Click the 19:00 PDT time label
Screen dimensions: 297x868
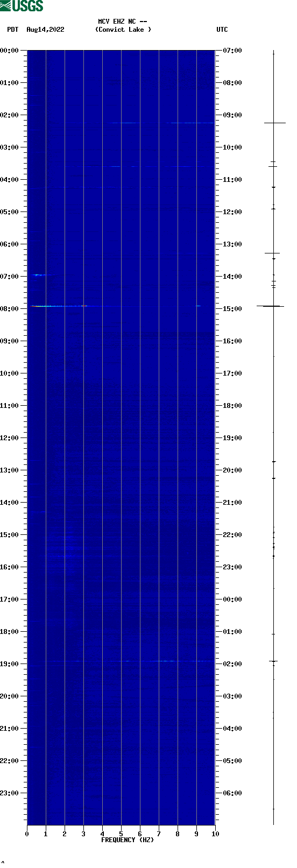[9, 664]
